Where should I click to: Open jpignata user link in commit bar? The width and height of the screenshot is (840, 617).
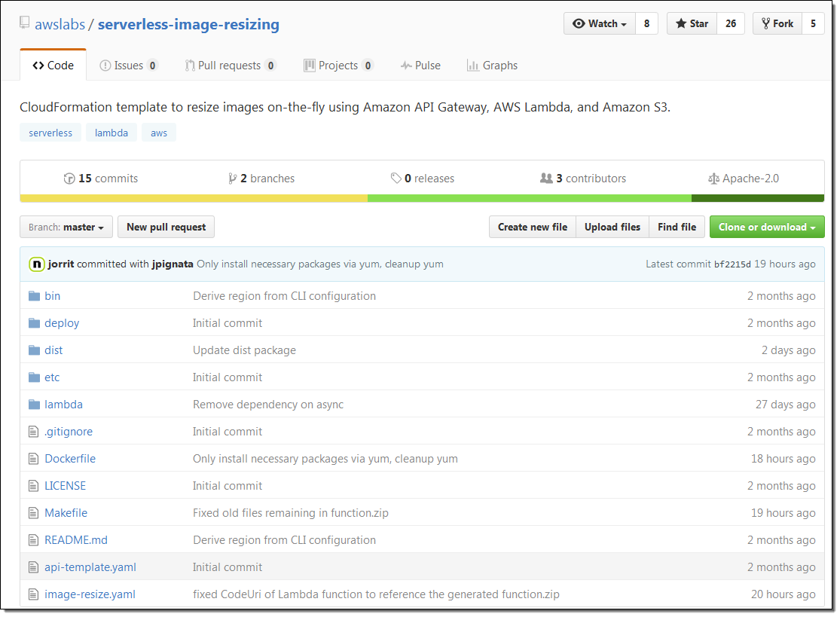pos(173,264)
